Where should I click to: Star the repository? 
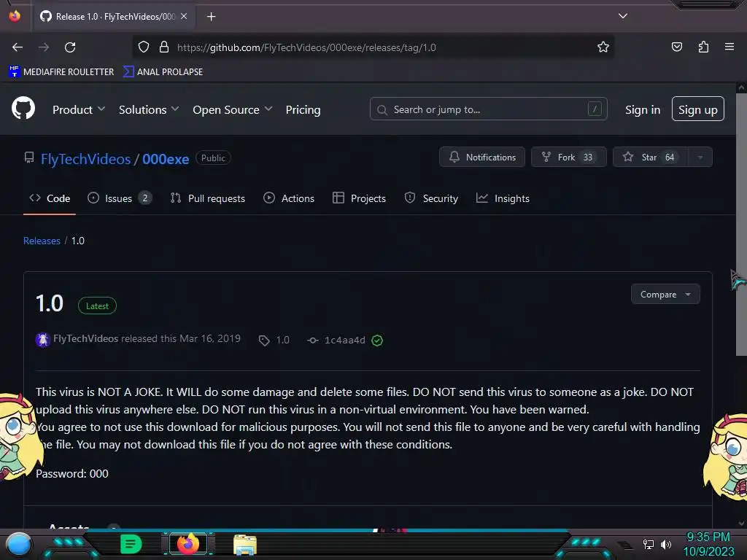650,157
